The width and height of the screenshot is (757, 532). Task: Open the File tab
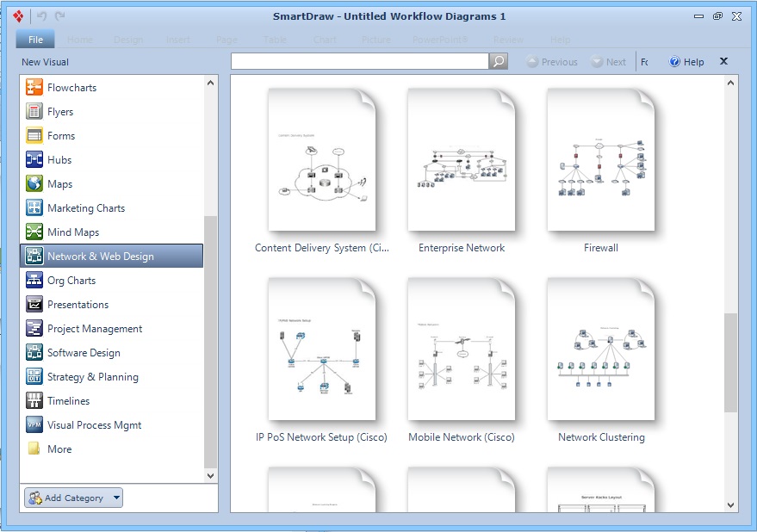tap(35, 40)
